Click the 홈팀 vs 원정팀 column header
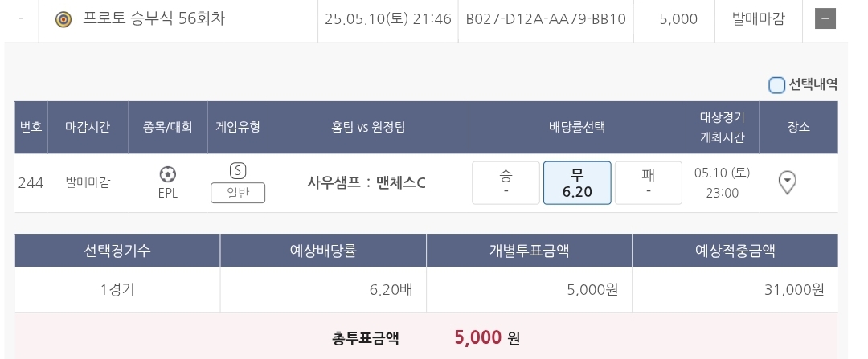This screenshot has height=359, width=868. [x=368, y=127]
